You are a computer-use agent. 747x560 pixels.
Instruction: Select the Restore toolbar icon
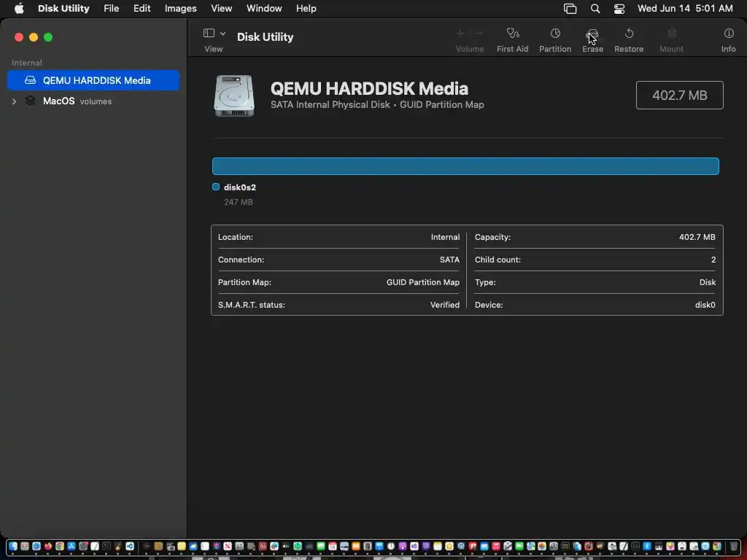629,34
